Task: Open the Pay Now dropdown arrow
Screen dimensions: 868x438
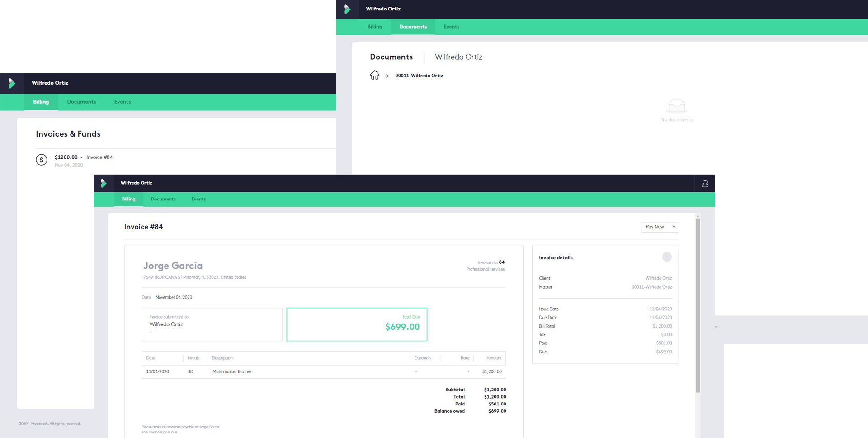Action: (x=674, y=227)
